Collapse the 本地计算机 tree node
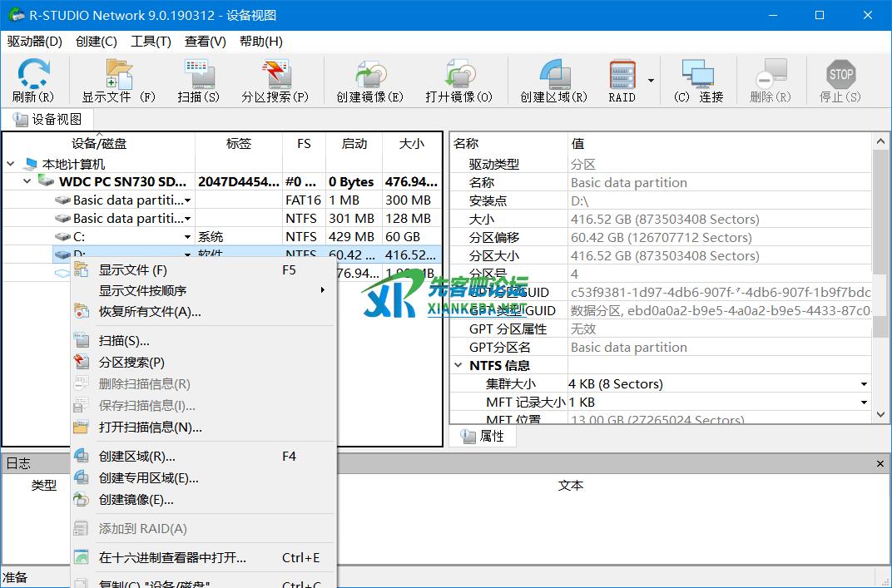Viewport: 892px width, 588px height. [11, 164]
